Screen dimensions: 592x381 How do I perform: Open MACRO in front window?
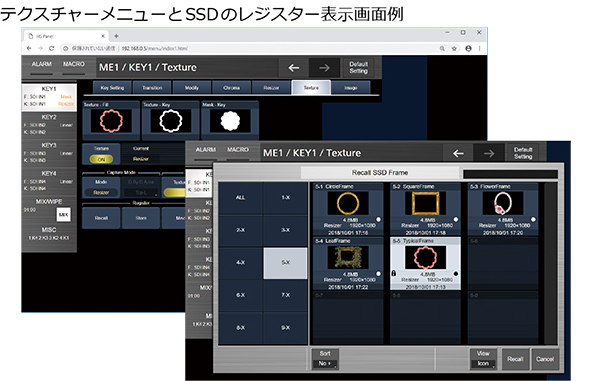pyautogui.click(x=238, y=152)
